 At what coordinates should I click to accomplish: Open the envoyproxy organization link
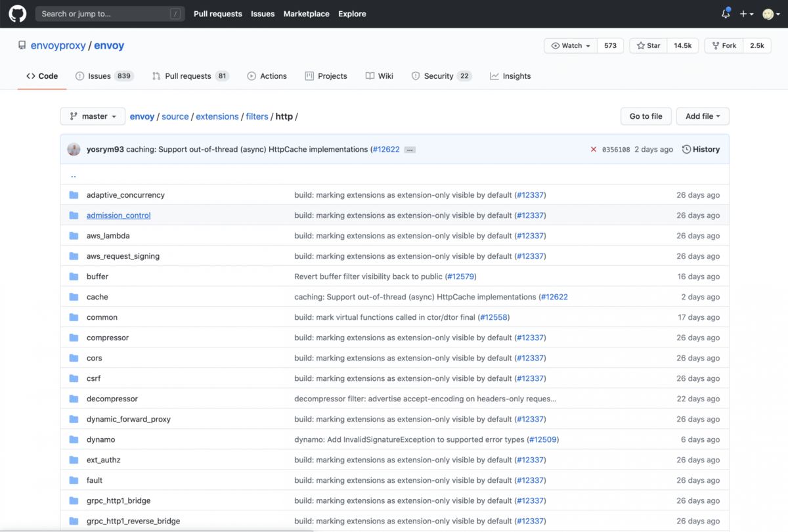click(60, 46)
